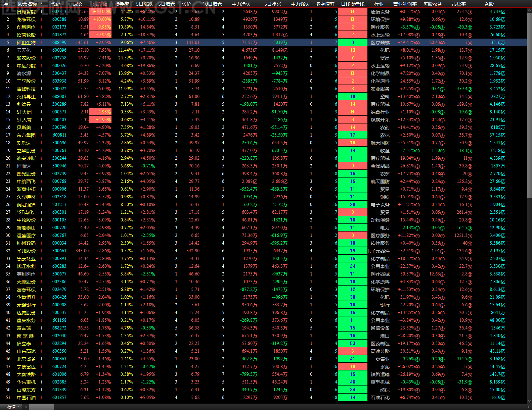532x410 pixels.
Task: Click the arrow marker beside 云天化
Action: (42, 50)
